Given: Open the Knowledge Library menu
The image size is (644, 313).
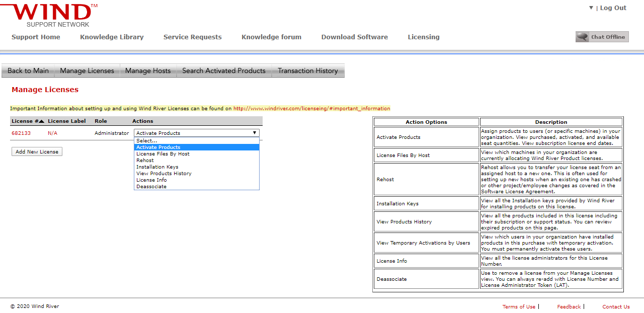Looking at the screenshot, I should click(x=112, y=37).
